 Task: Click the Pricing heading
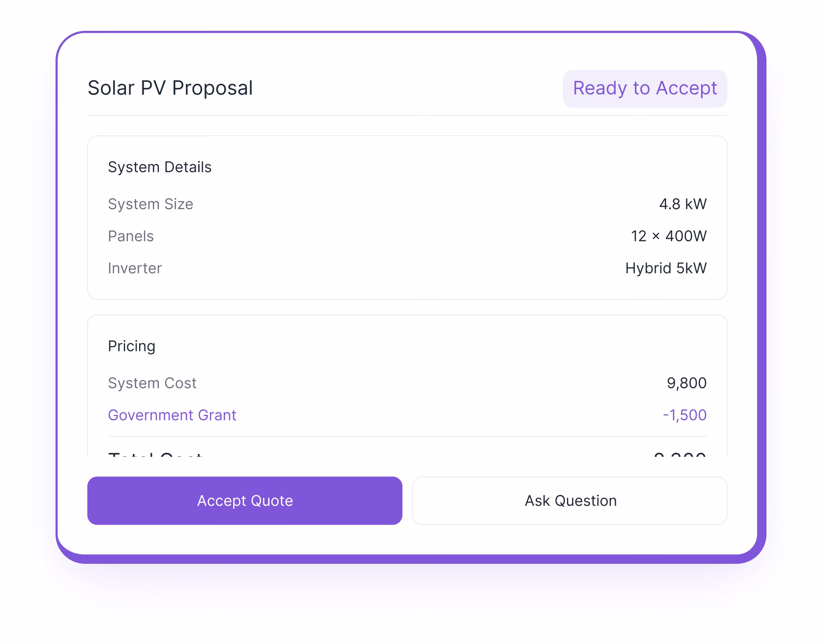132,346
